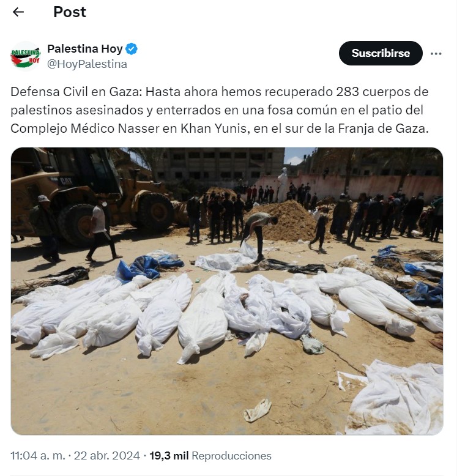Open the Palestina Hoy display name link
The height and width of the screenshot is (476, 465).
(85, 48)
